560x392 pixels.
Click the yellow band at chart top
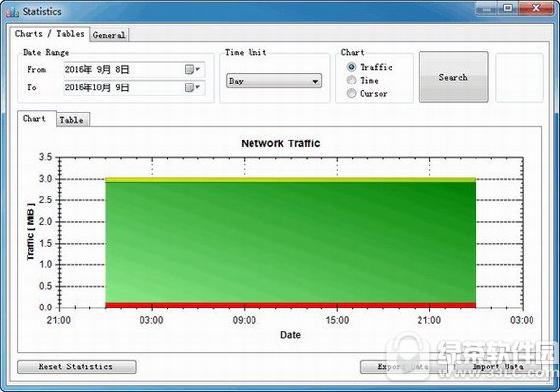coord(291,180)
